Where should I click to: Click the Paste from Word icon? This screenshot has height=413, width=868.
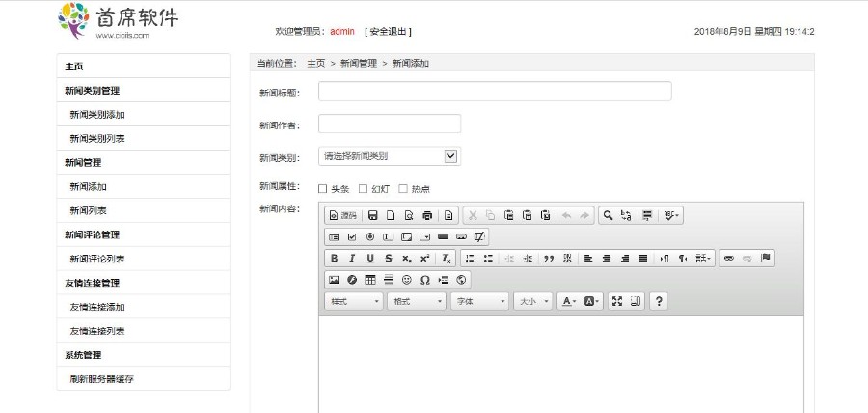coord(545,215)
